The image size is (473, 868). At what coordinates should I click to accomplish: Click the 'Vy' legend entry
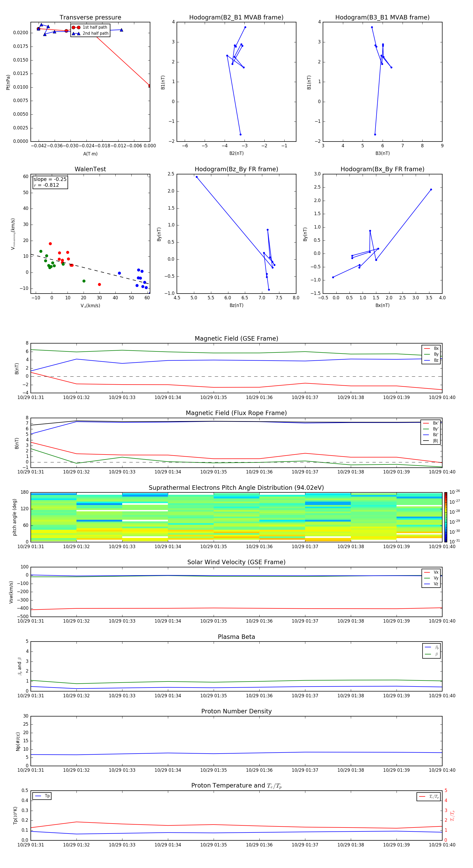coord(431,578)
